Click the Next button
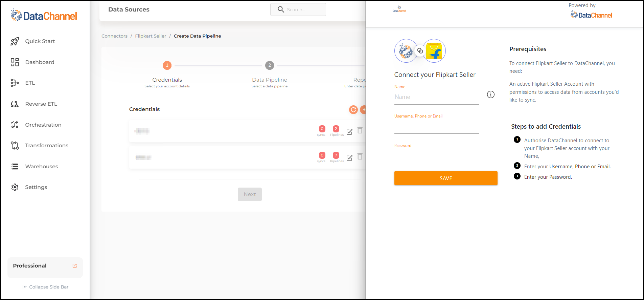Viewport: 644px width, 300px height. pos(250,194)
